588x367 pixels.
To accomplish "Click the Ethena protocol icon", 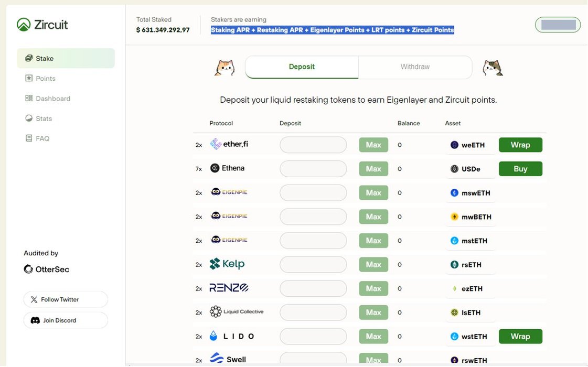I will coord(215,168).
